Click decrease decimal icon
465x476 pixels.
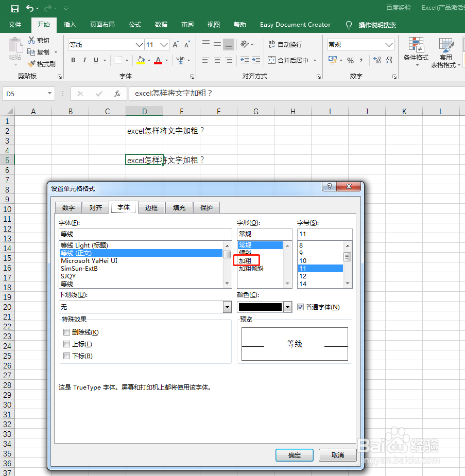[x=389, y=60]
